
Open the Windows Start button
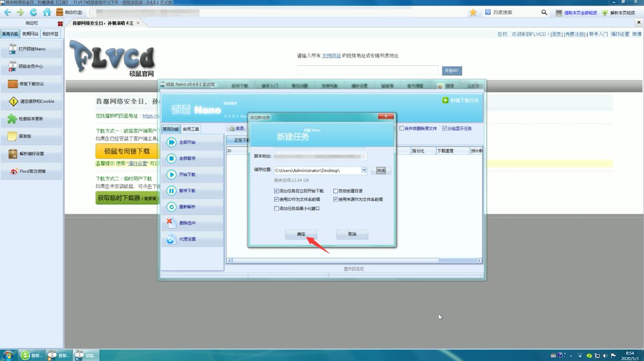pyautogui.click(x=8, y=355)
